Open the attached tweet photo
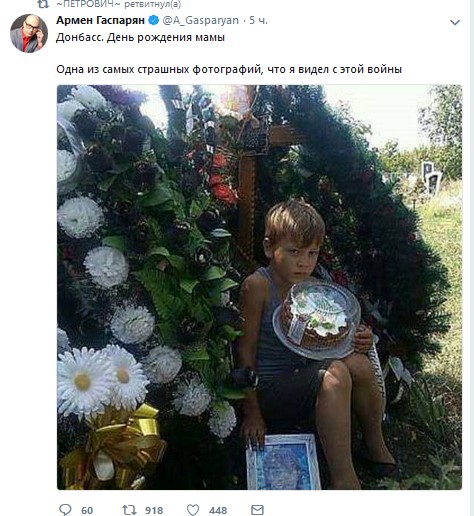 (x=259, y=287)
